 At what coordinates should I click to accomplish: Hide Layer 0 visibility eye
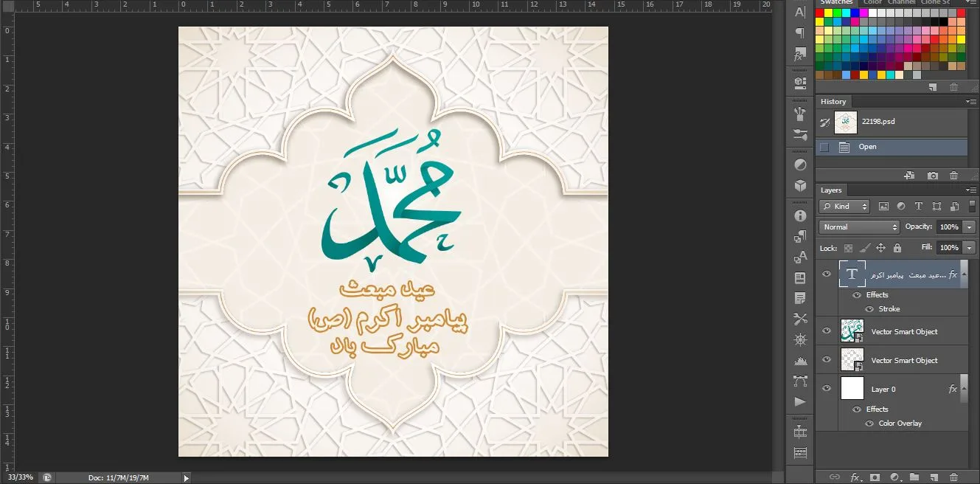point(827,389)
